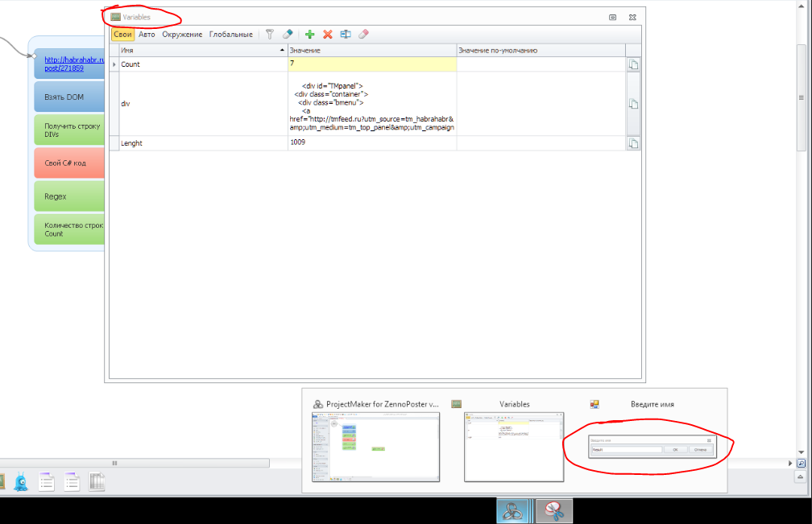Click the rename variable icon

coord(346,34)
